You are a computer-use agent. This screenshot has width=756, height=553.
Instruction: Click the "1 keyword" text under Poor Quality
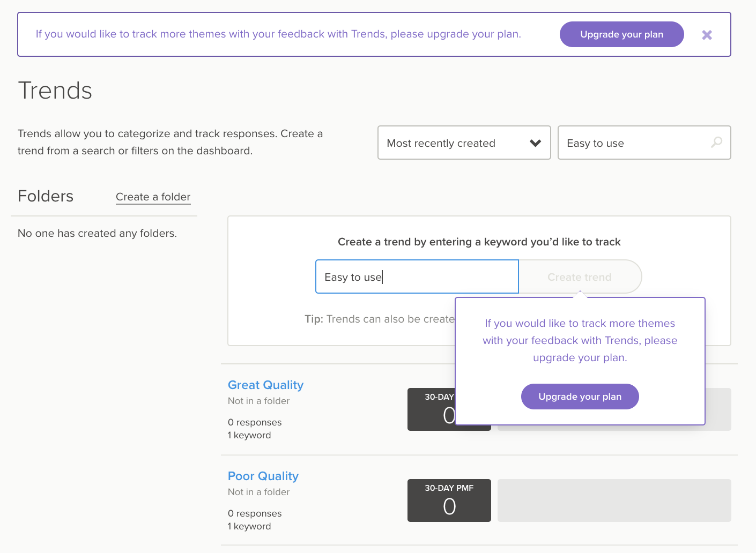[249, 526]
